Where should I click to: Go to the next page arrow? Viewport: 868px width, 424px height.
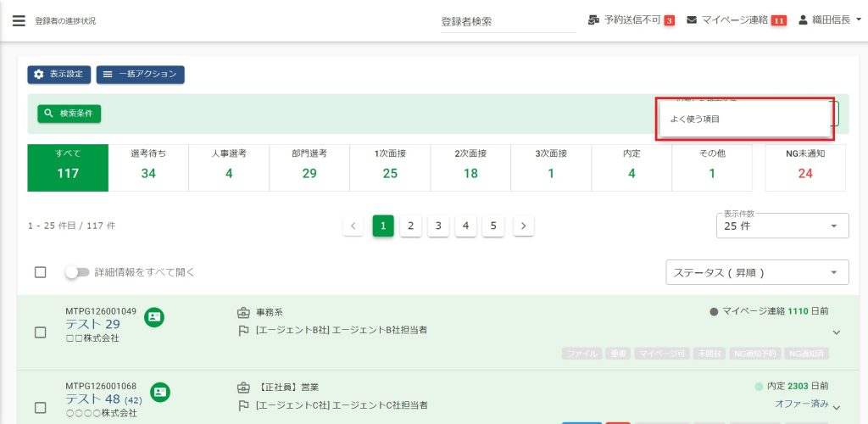[x=524, y=226]
